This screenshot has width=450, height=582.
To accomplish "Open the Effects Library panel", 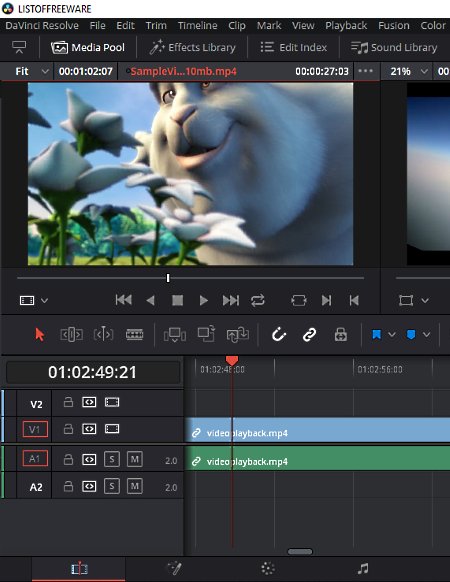I will pyautogui.click(x=192, y=48).
